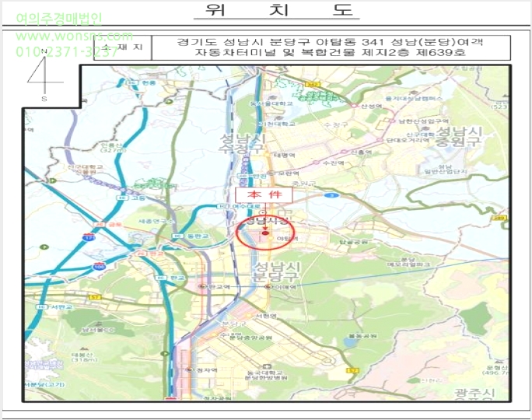The width and height of the screenshot is (532, 420).
Task: Click the 을지대성남캠퍼스 label
Action: coord(414,98)
